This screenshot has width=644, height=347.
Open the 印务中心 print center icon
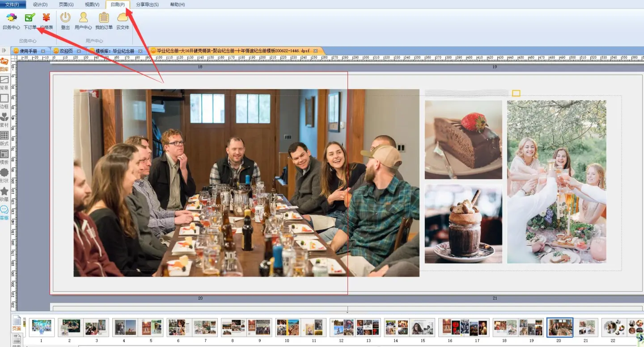(11, 21)
